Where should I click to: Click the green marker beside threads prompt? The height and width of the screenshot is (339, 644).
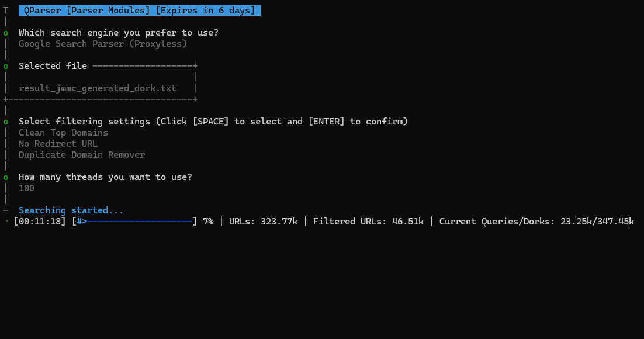click(x=6, y=178)
